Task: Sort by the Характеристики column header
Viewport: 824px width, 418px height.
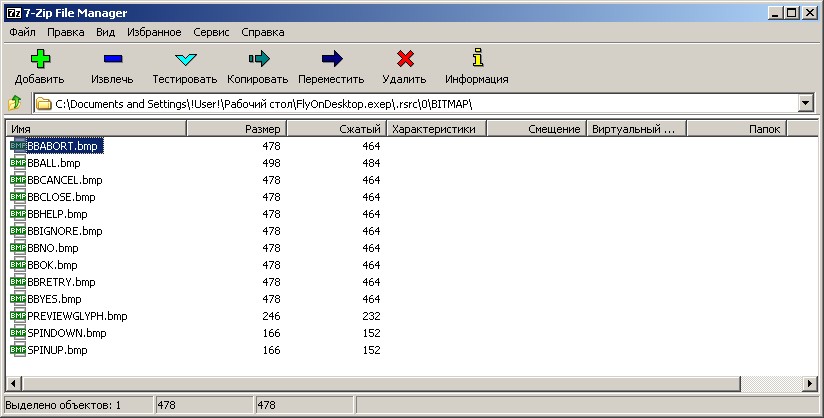Action: (x=437, y=129)
